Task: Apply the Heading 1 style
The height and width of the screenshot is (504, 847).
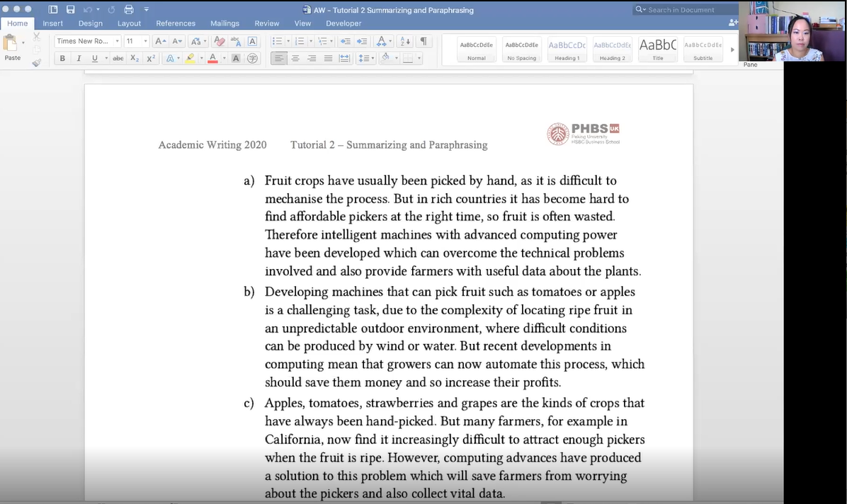Action: (x=567, y=50)
